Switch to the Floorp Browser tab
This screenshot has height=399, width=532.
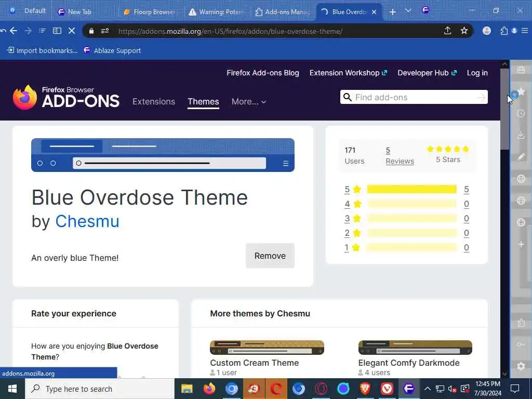point(150,12)
